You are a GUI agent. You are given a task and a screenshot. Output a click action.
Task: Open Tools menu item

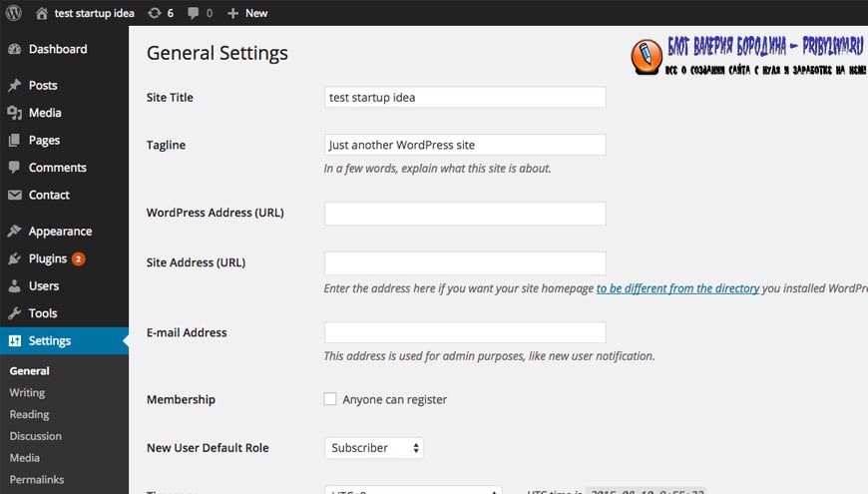click(64, 313)
